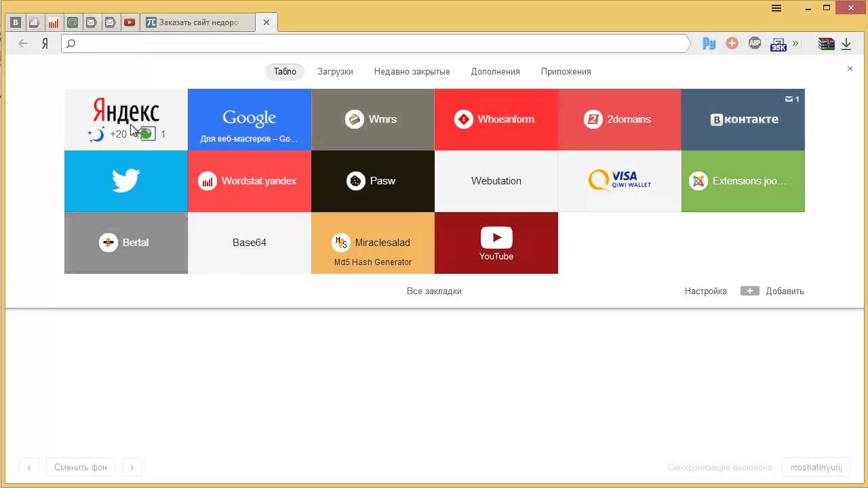Image resolution: width=868 pixels, height=488 pixels.
Task: Open the Pasw tile
Action: 373,181
